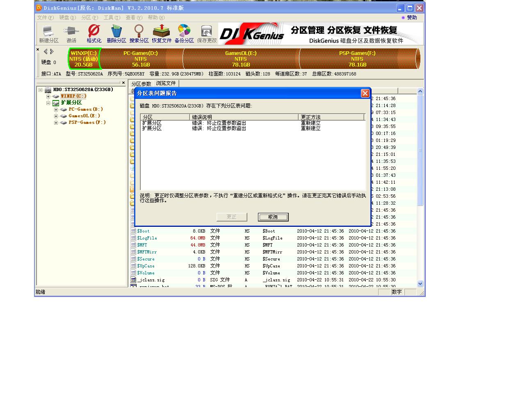Open the 硬盘 menu
Screen dimensions: 525x420
pos(68,18)
